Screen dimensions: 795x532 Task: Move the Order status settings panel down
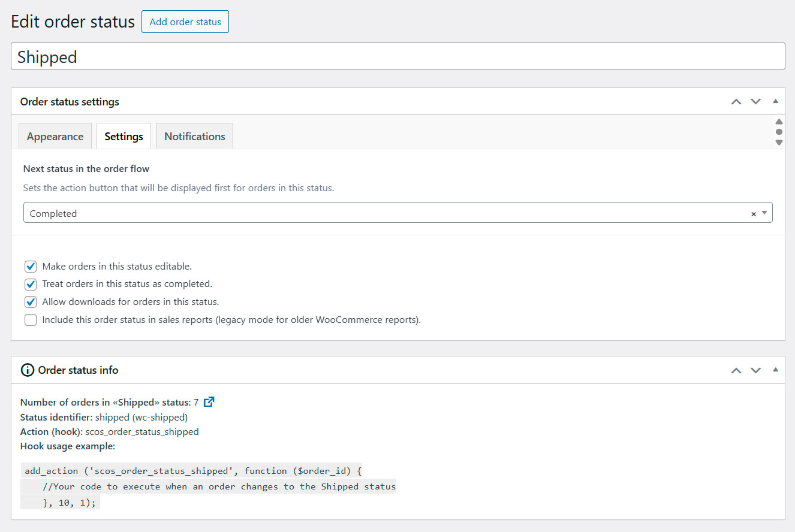[x=755, y=101]
